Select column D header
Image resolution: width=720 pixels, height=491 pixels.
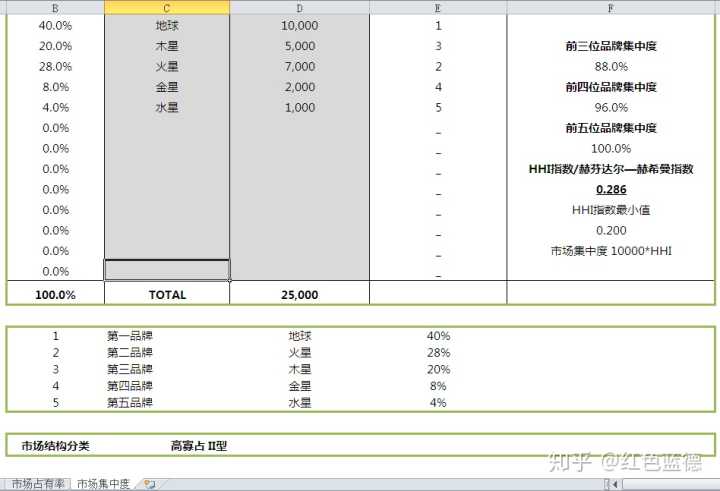pyautogui.click(x=299, y=7)
